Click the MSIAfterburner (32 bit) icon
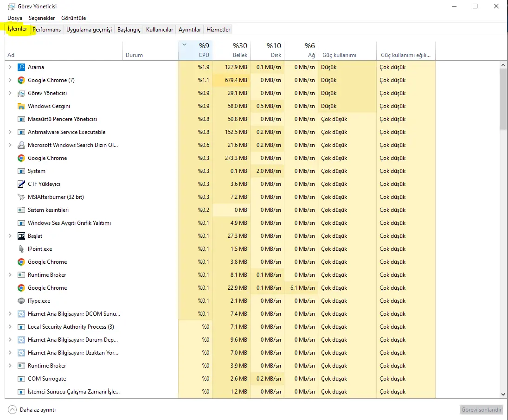508x420 pixels. coord(21,197)
